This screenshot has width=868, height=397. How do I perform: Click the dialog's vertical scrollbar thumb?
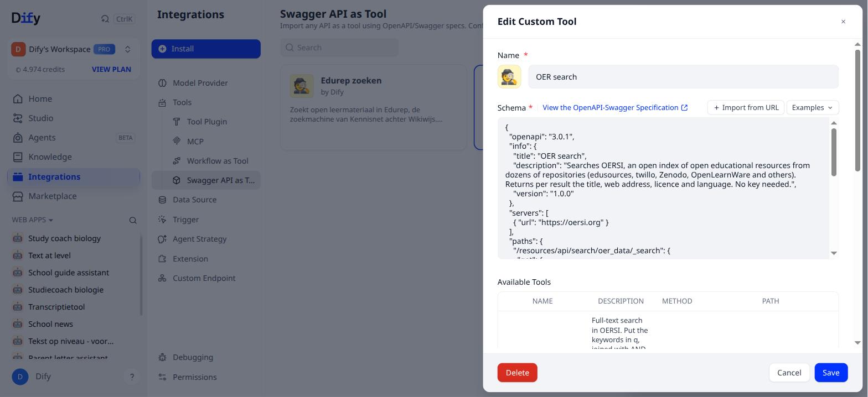(x=857, y=111)
